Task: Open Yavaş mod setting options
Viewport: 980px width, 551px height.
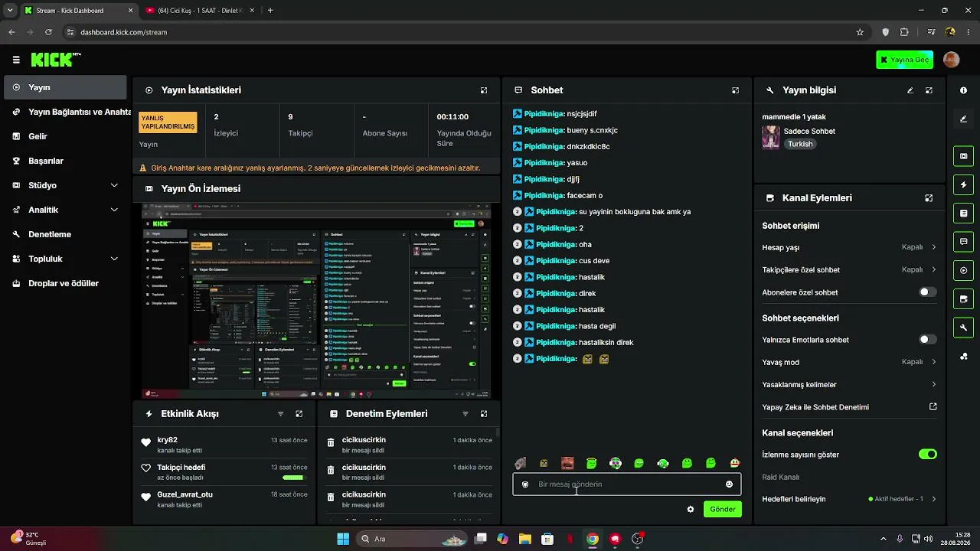Action: [x=849, y=362]
